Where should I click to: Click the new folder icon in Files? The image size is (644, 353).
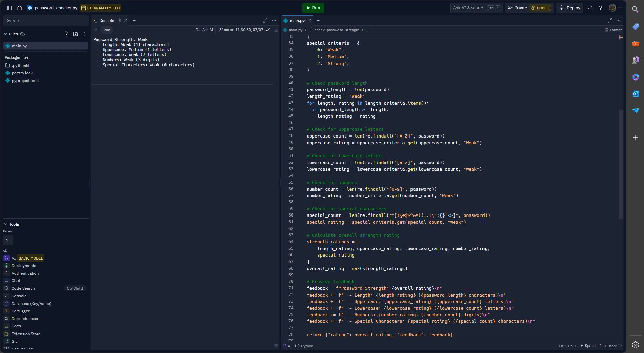click(75, 34)
